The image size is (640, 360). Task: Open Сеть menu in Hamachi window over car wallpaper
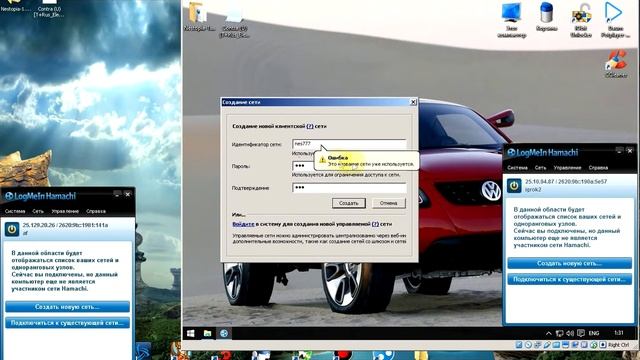[540, 168]
